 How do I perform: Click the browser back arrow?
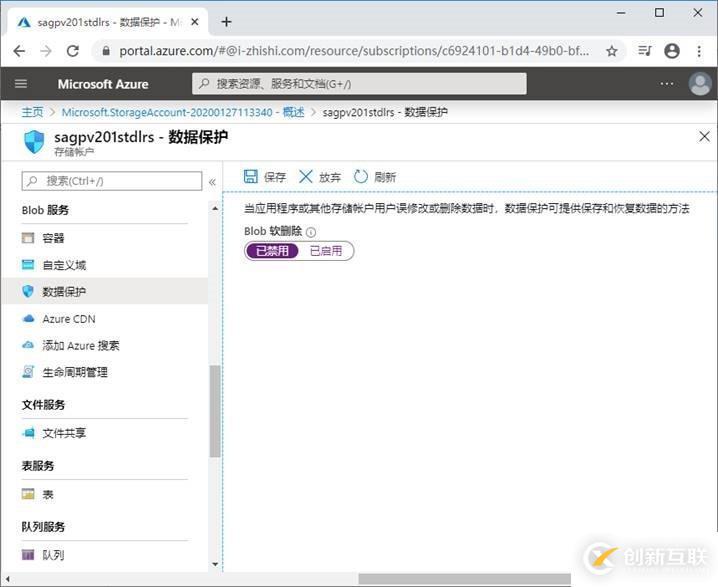point(19,51)
